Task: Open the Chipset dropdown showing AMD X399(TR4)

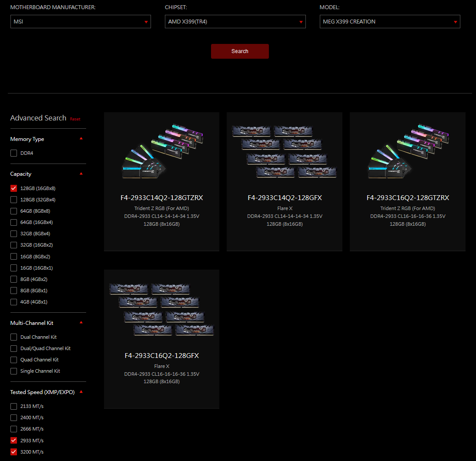Action: [x=235, y=22]
